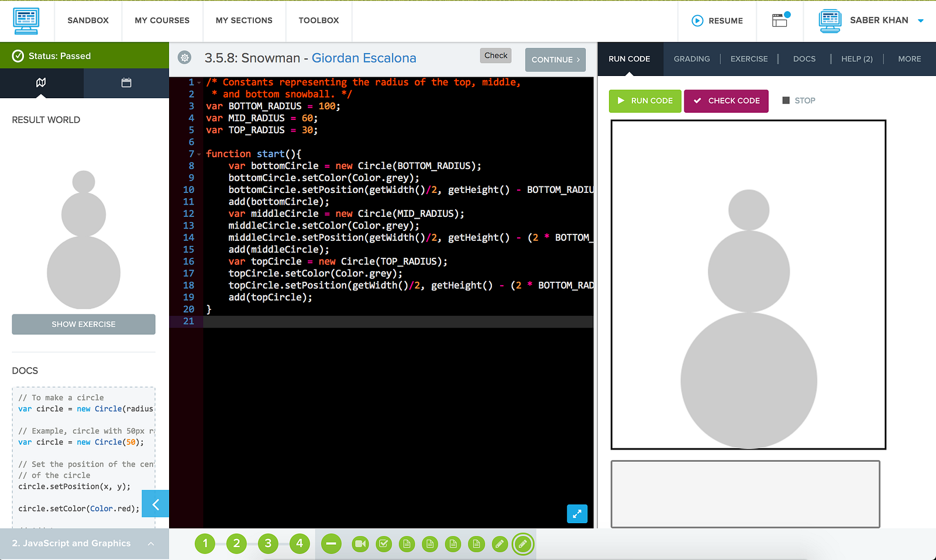Viewport: 936px width, 560px height.
Task: Switch to the Docs tab
Action: (804, 59)
